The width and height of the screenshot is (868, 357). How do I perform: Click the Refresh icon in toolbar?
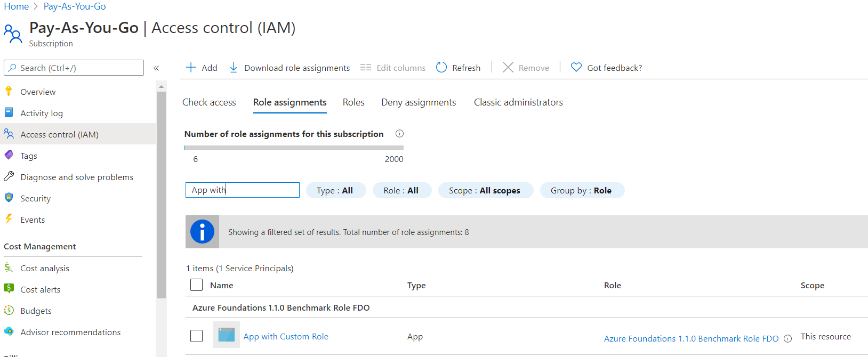[x=441, y=68]
